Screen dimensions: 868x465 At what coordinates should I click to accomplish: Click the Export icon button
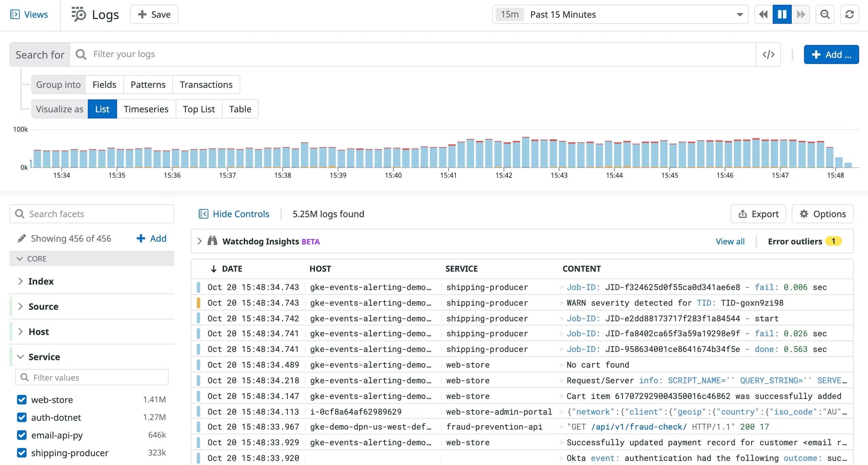click(743, 214)
